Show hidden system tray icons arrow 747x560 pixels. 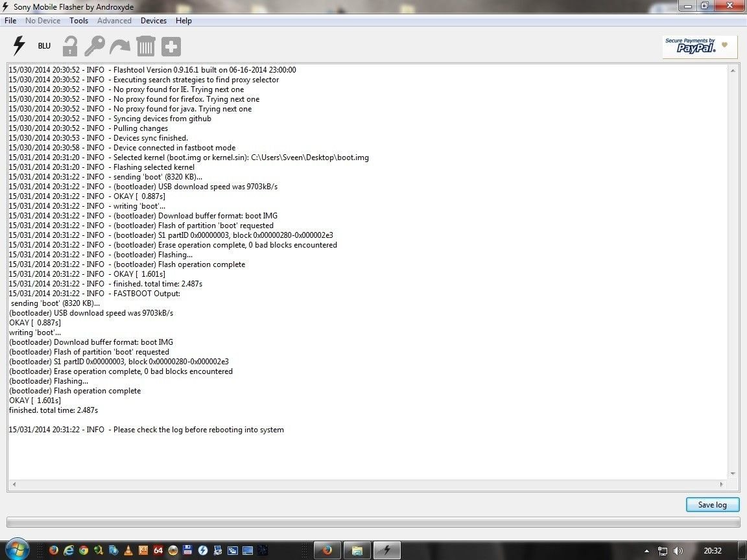pyautogui.click(x=646, y=551)
